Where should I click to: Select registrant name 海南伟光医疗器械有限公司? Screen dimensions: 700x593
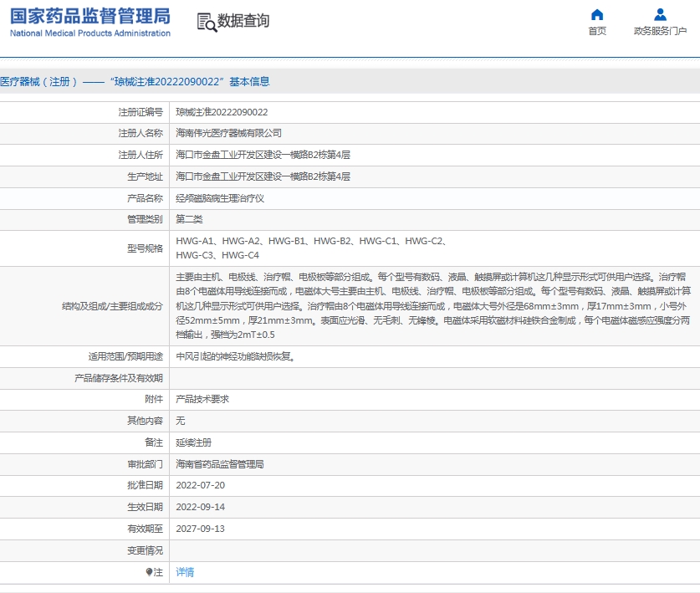point(228,133)
